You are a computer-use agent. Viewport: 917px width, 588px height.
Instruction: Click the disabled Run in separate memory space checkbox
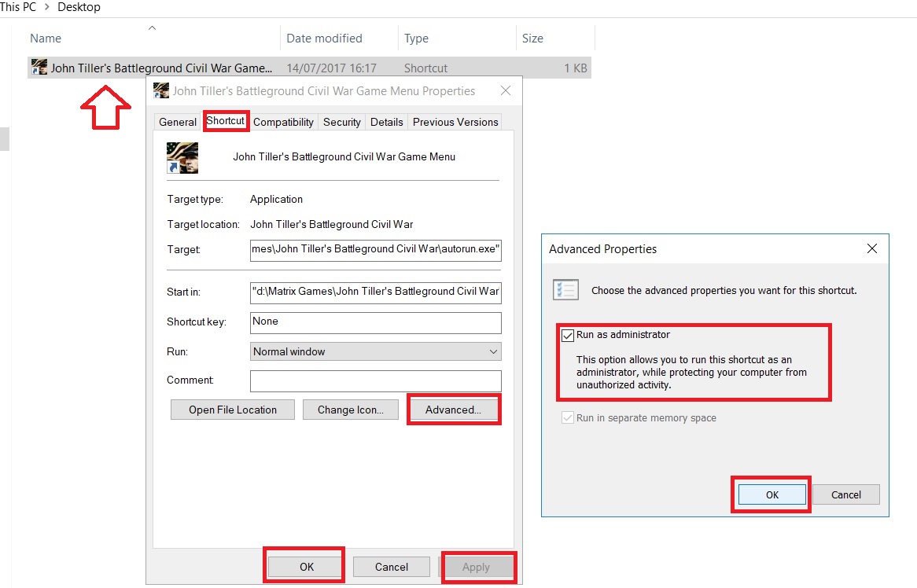(567, 418)
